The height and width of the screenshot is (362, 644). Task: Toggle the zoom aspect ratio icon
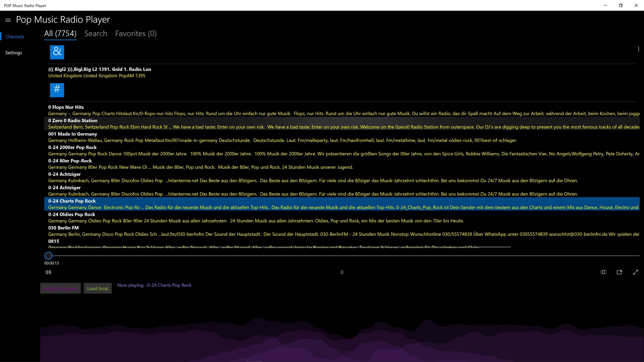pos(603,272)
